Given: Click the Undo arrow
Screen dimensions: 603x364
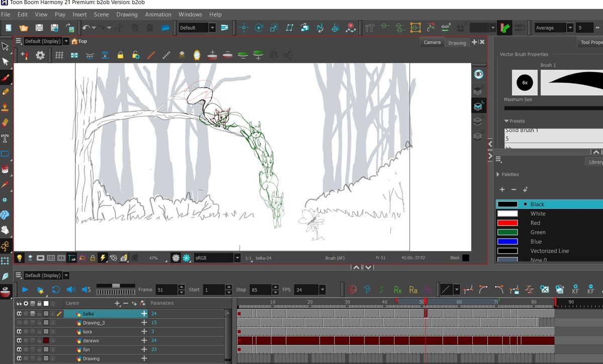Looking at the screenshot, I should pos(86,28).
